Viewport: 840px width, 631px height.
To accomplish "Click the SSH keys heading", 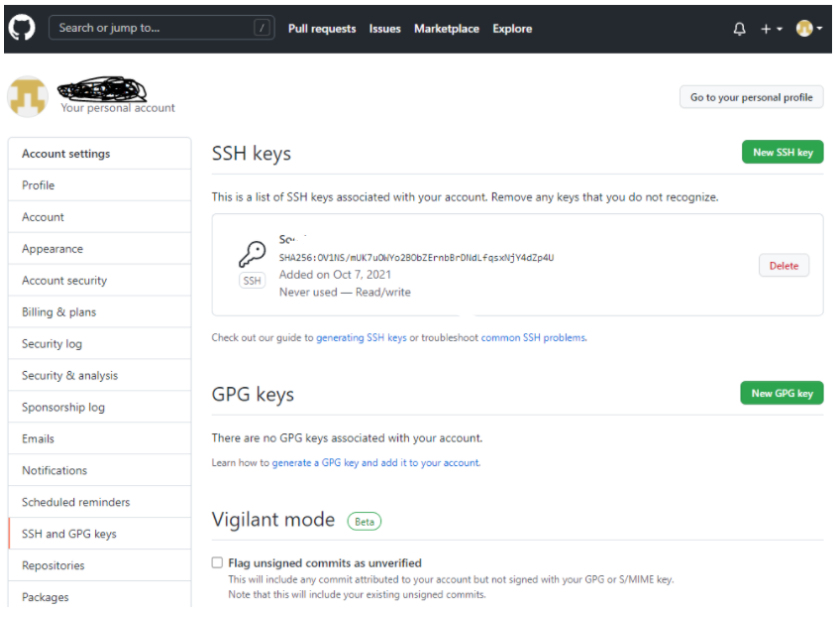I will click(251, 154).
